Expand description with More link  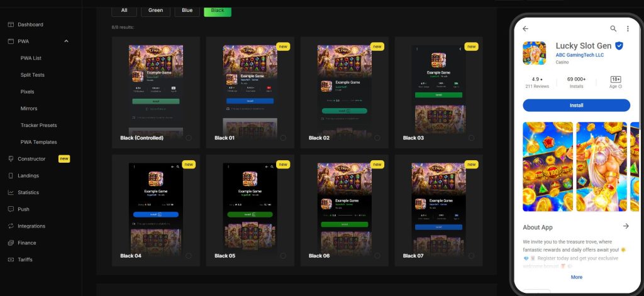pos(576,277)
